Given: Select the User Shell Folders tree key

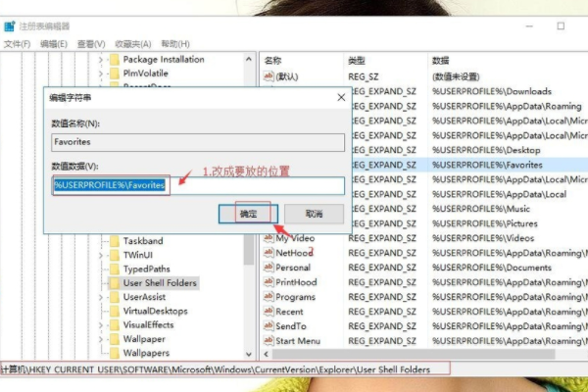Looking at the screenshot, I should point(160,283).
